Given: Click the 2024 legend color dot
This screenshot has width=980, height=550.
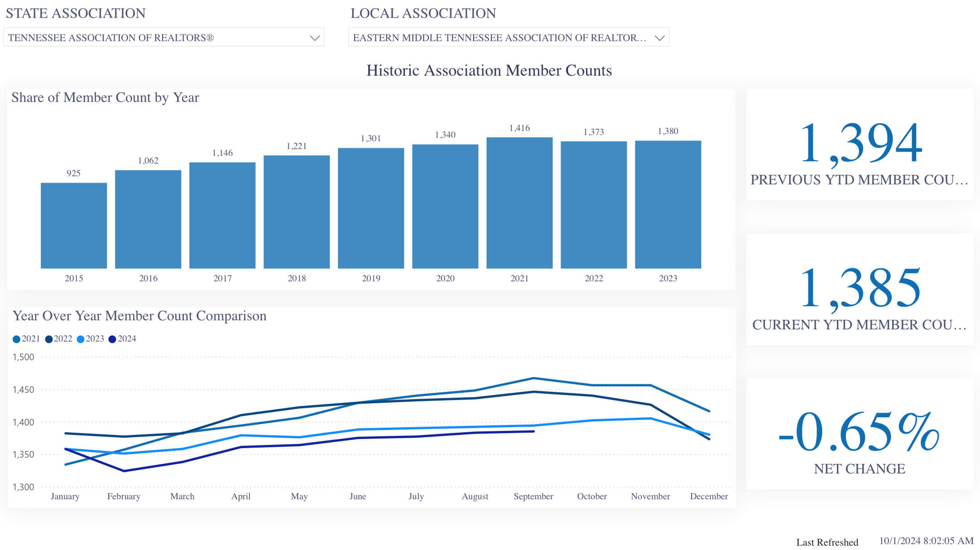Looking at the screenshot, I should (x=112, y=339).
